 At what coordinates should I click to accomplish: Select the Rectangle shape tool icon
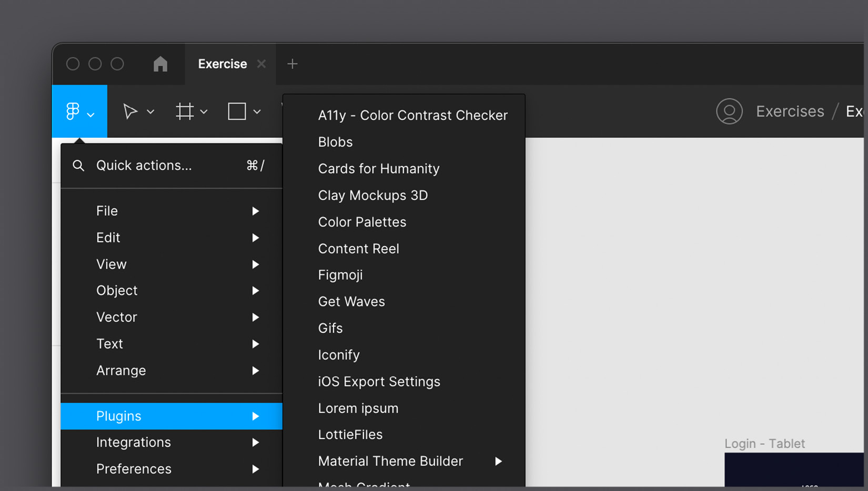237,111
